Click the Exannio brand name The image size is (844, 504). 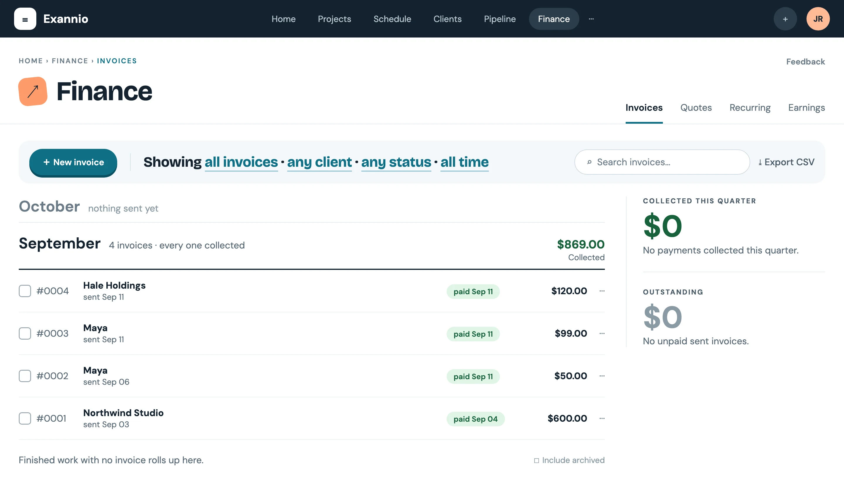[x=66, y=19]
